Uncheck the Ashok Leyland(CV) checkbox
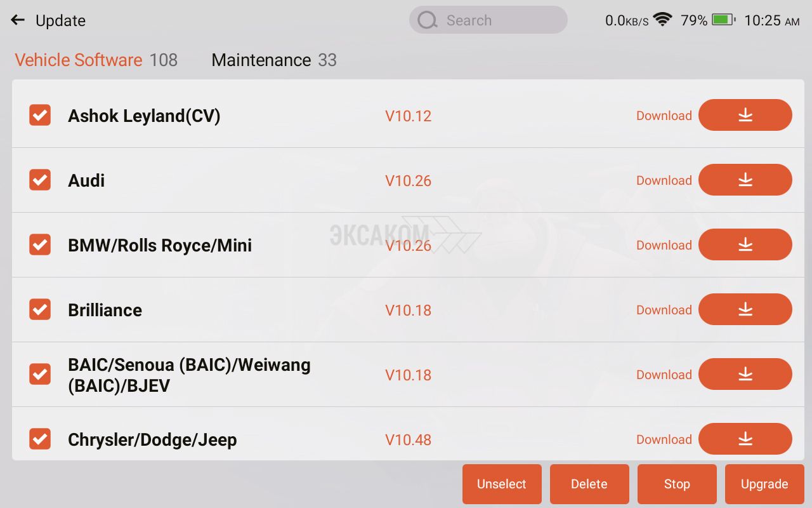 tap(40, 115)
